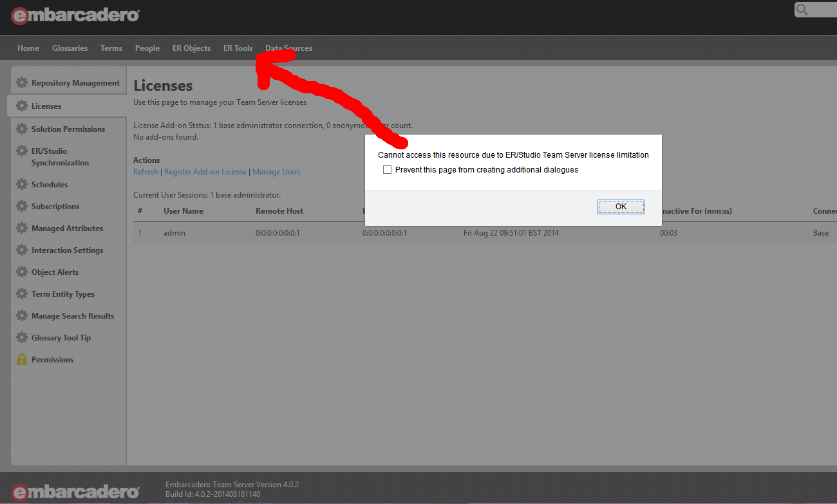The image size is (837, 504).
Task: Open the Interaction Settings page
Action: [68, 250]
